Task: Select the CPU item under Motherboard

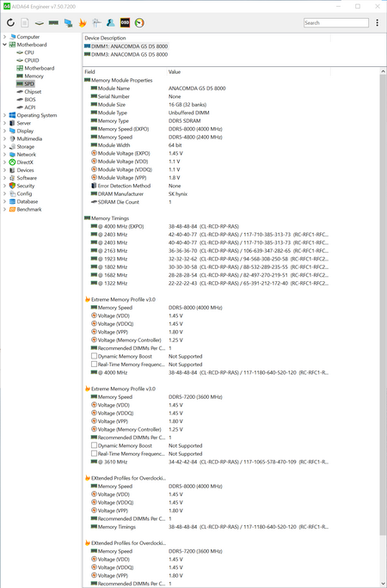Action: [29, 52]
